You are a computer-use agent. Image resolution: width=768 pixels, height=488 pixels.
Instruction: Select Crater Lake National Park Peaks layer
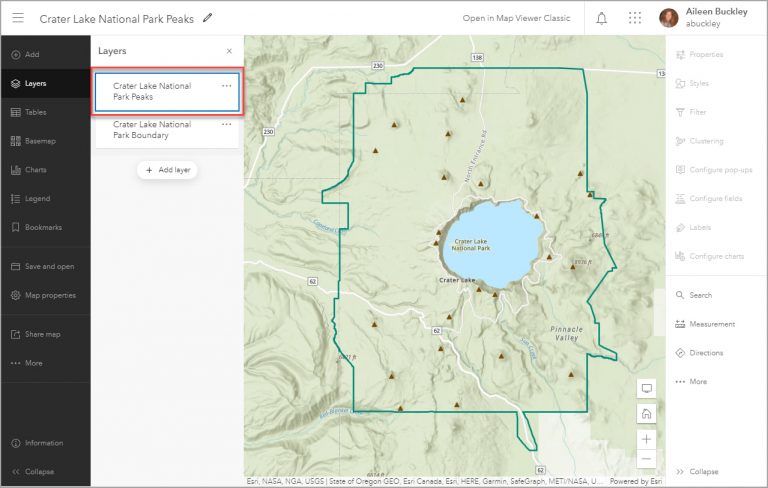click(x=167, y=92)
